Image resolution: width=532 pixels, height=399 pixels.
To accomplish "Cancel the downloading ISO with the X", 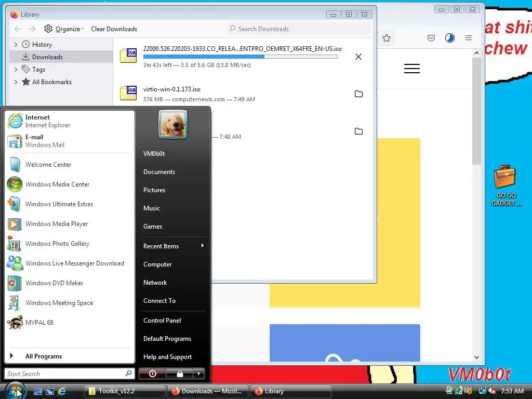I will 358,57.
